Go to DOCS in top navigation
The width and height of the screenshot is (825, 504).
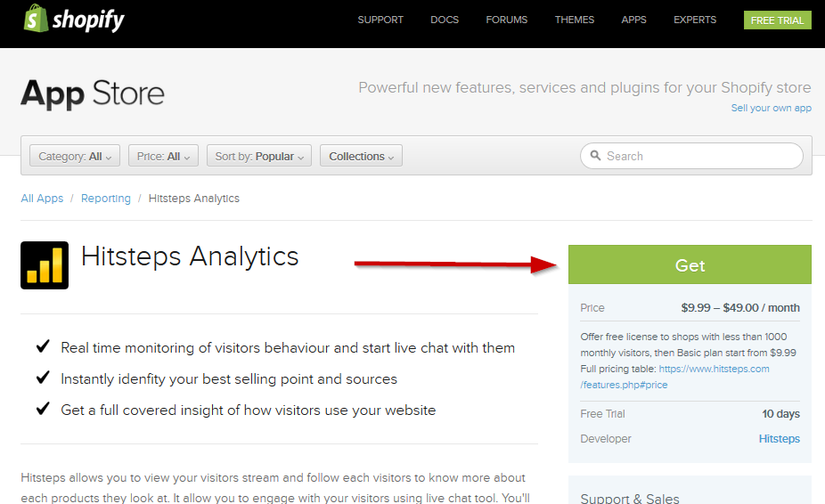pos(445,20)
